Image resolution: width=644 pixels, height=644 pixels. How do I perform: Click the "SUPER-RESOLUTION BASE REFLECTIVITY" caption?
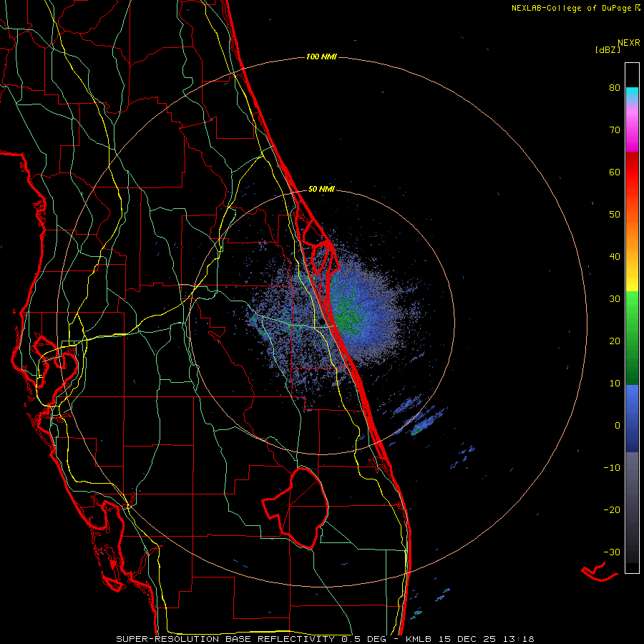click(225, 639)
